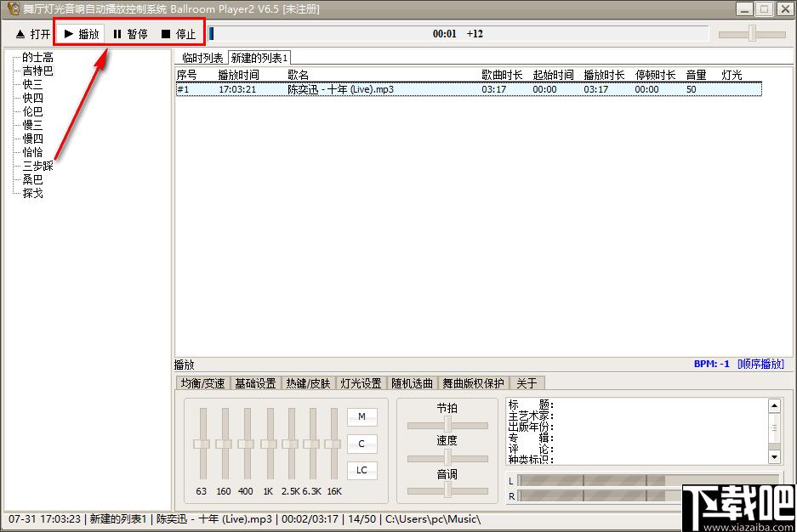Click the M equalizer button
This screenshot has width=797, height=532.
361,416
